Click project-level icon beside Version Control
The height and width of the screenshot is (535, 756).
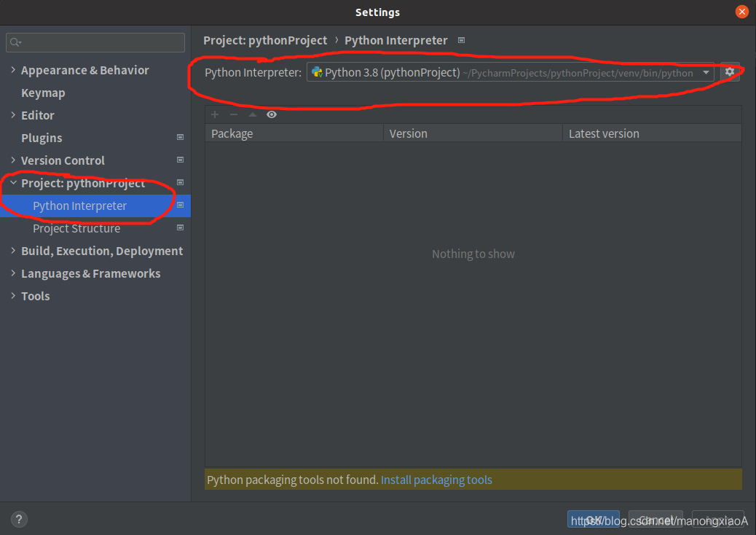(x=181, y=160)
